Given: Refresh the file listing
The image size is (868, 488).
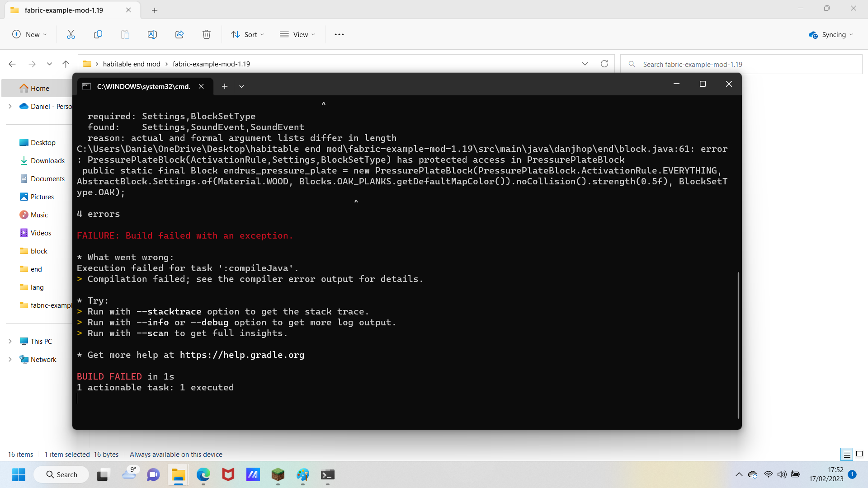Looking at the screenshot, I should pyautogui.click(x=605, y=64).
